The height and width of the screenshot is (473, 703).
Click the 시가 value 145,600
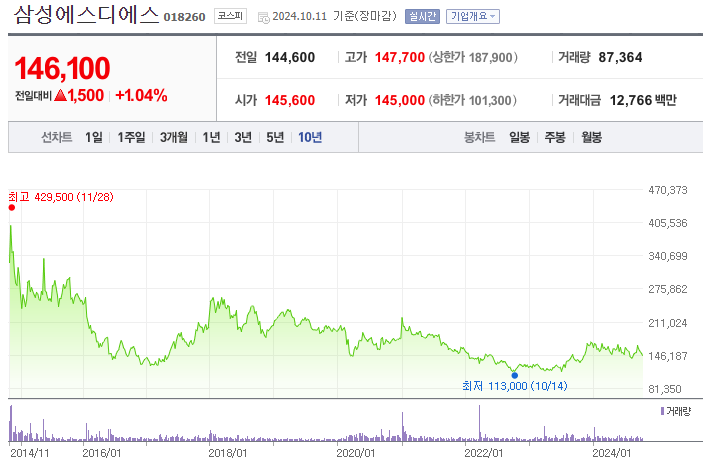pos(290,100)
